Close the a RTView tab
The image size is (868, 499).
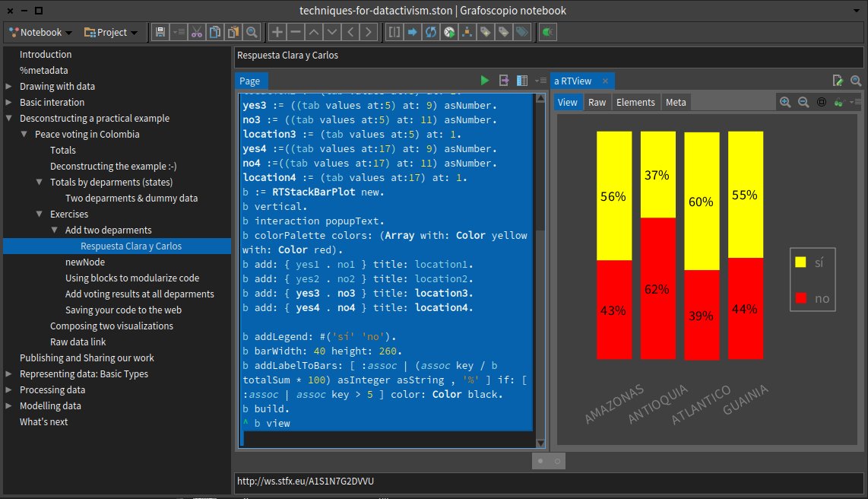point(605,81)
